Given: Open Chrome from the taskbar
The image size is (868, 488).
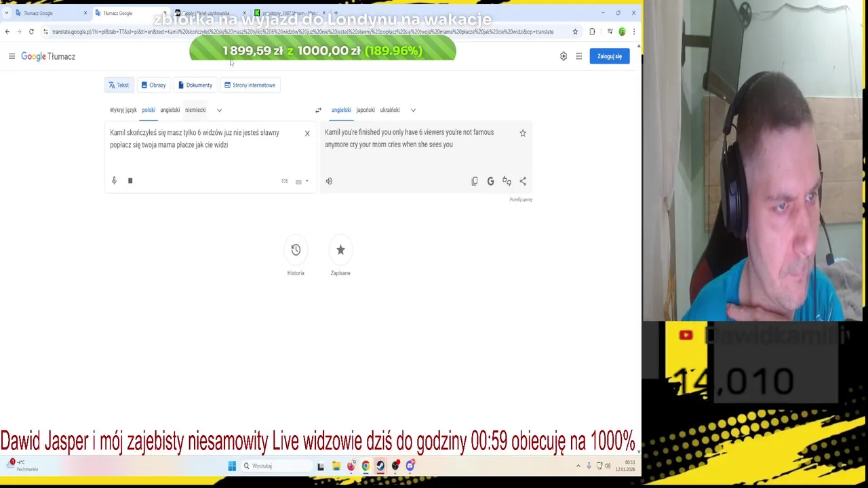Looking at the screenshot, I should tap(366, 466).
